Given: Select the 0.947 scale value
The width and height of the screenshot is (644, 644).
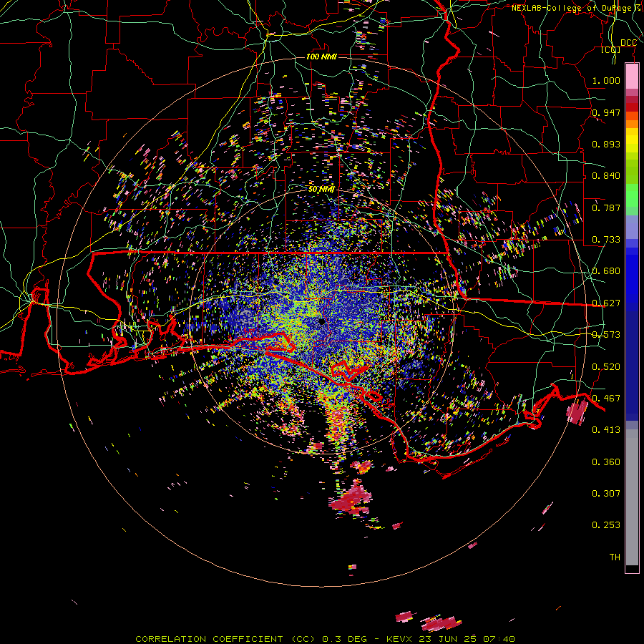Looking at the screenshot, I should [x=606, y=112].
